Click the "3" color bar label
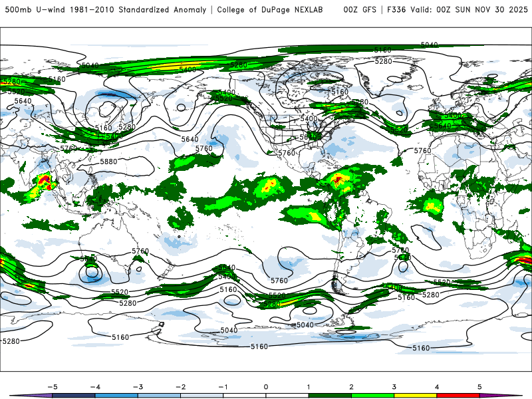 (x=394, y=387)
